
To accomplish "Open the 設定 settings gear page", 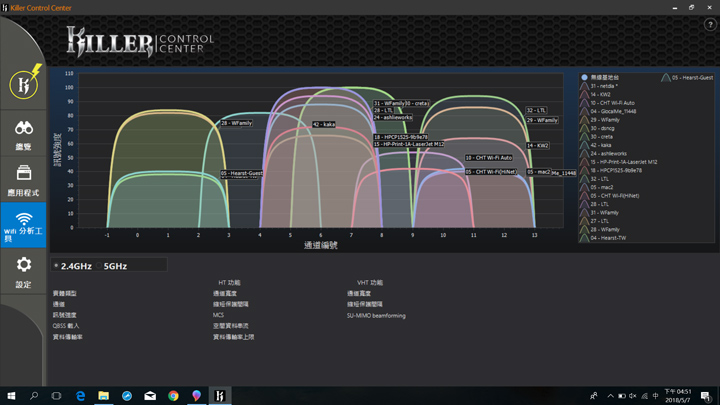I will [x=23, y=272].
